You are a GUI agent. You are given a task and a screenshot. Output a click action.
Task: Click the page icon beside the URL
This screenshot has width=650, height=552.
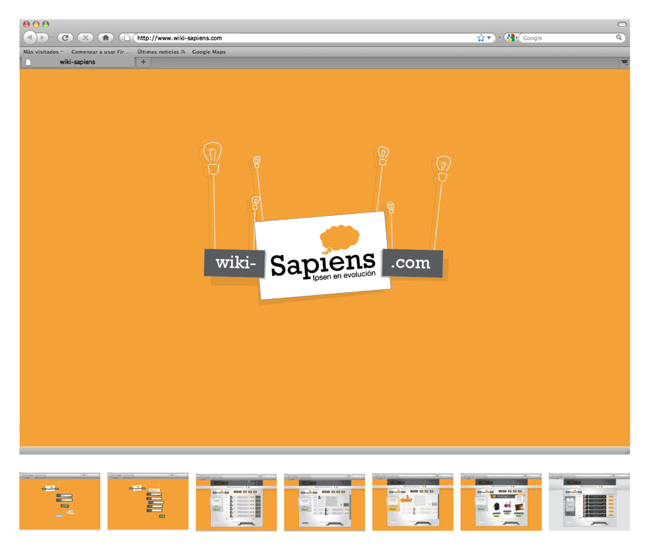coord(127,38)
